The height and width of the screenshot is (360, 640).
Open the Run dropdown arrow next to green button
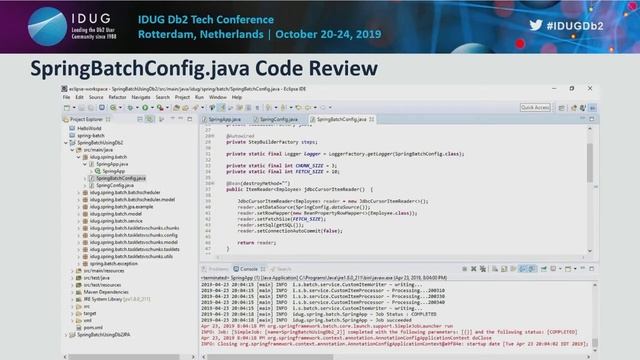click(152, 108)
